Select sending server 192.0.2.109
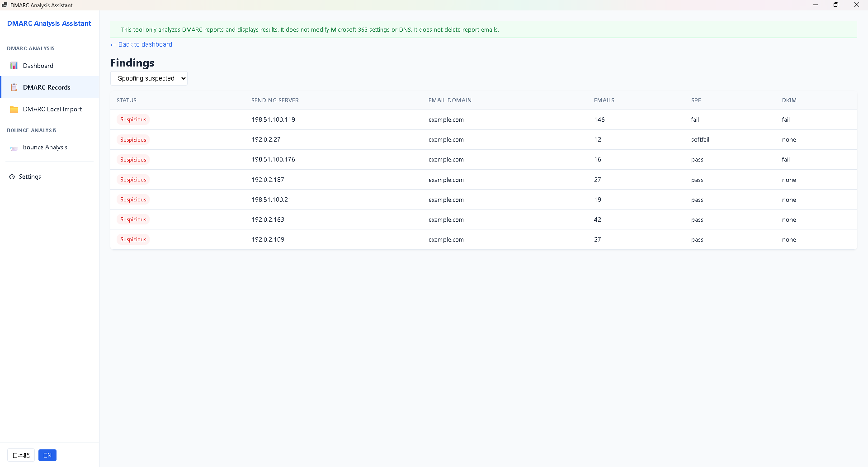The height and width of the screenshot is (467, 868). point(268,239)
